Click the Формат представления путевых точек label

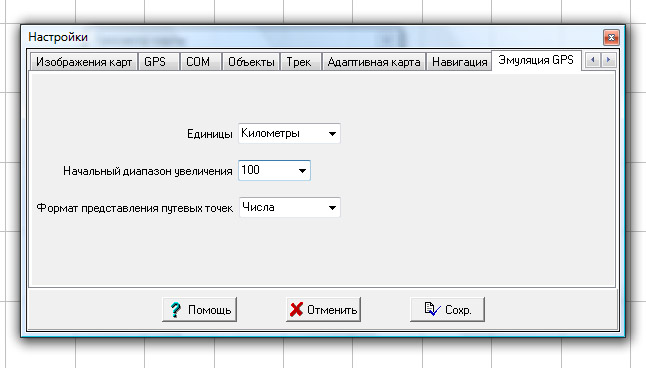(135, 208)
